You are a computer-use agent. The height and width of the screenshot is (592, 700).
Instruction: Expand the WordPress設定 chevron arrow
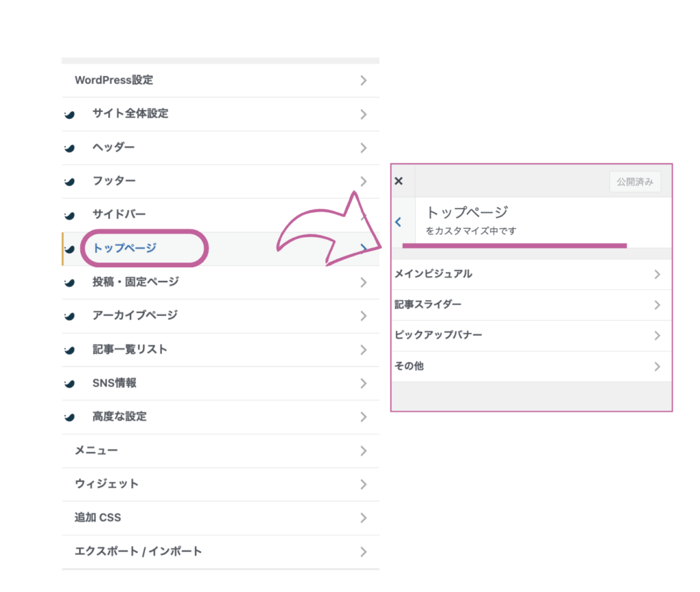363,81
